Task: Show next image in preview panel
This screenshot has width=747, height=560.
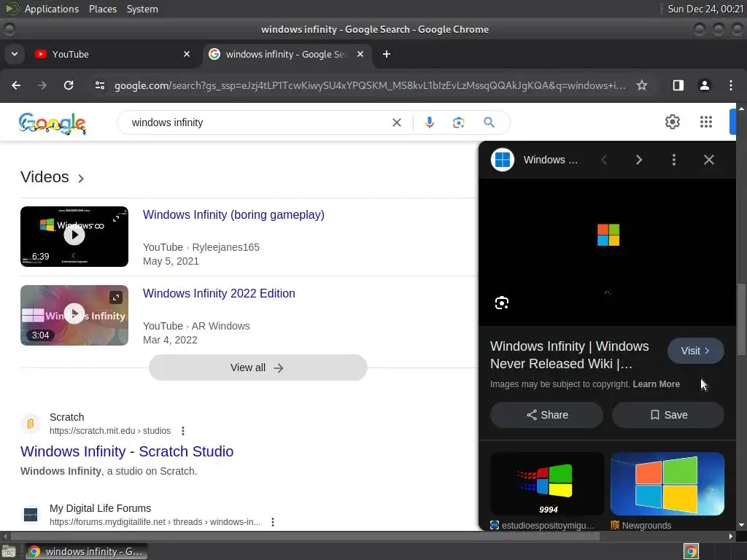Action: pyautogui.click(x=639, y=160)
